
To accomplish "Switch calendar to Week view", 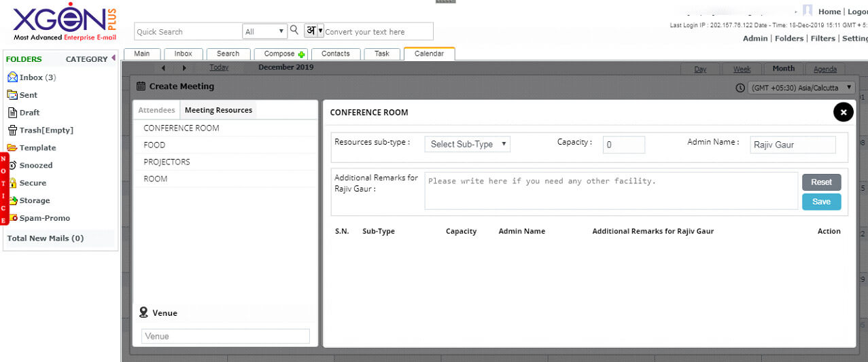I will tap(742, 69).
